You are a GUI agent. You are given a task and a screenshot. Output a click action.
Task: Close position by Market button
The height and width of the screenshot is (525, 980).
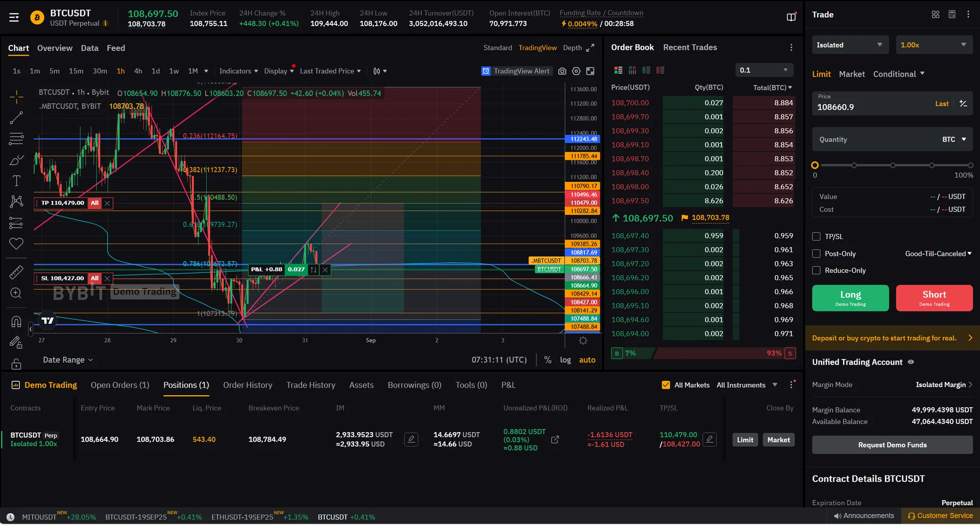[778, 440]
